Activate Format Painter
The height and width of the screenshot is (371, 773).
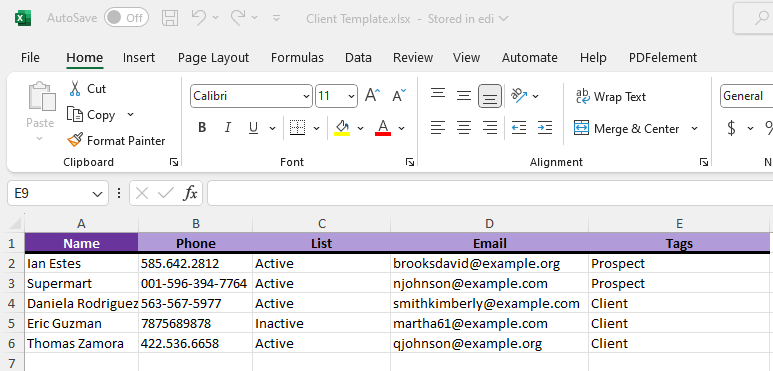point(116,141)
